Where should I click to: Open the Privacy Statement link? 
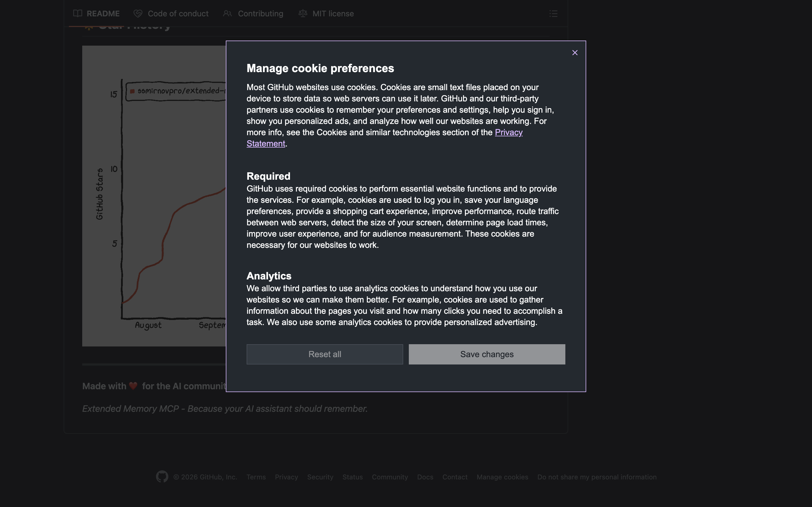[x=508, y=132]
